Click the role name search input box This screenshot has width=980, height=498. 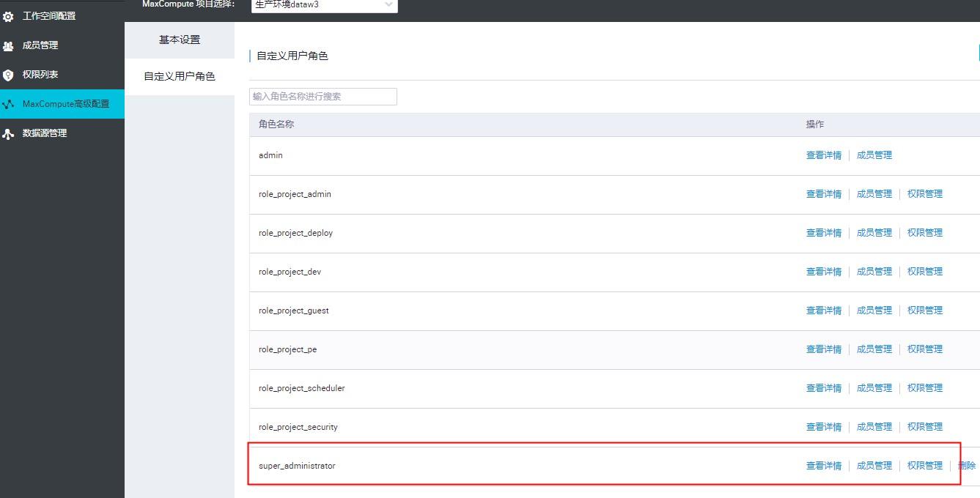pyautogui.click(x=323, y=96)
